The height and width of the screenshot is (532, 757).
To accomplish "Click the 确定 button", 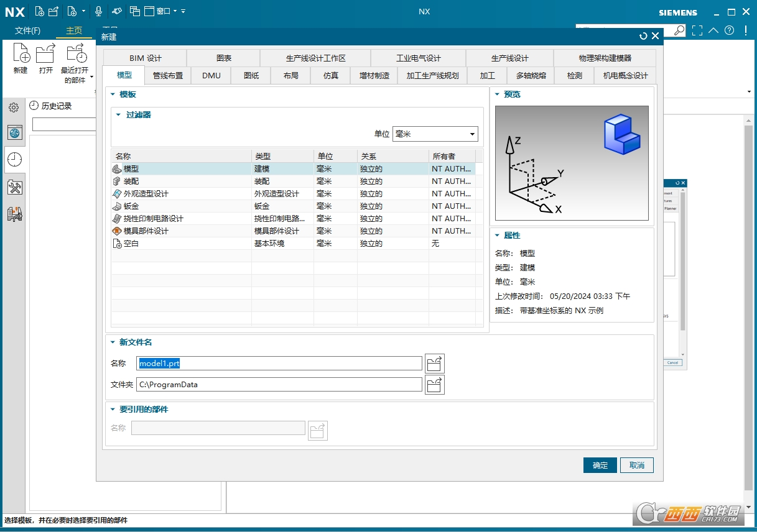I will [x=600, y=465].
